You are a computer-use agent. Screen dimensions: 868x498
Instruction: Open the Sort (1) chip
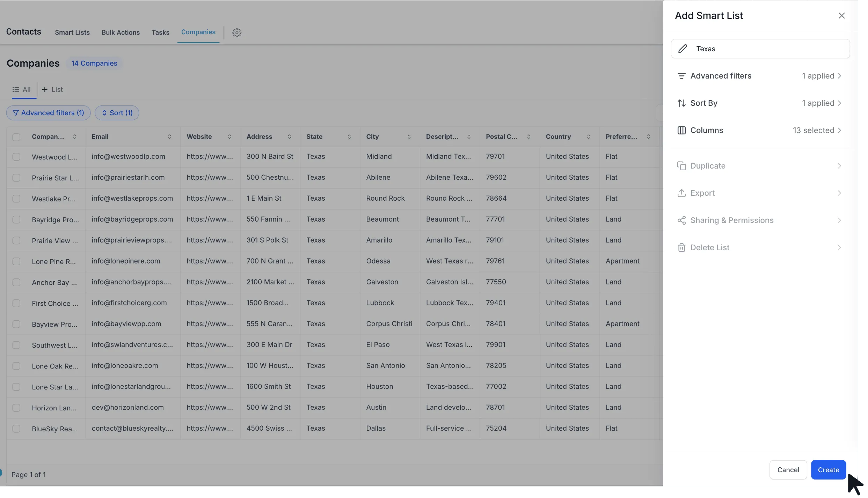pos(117,113)
